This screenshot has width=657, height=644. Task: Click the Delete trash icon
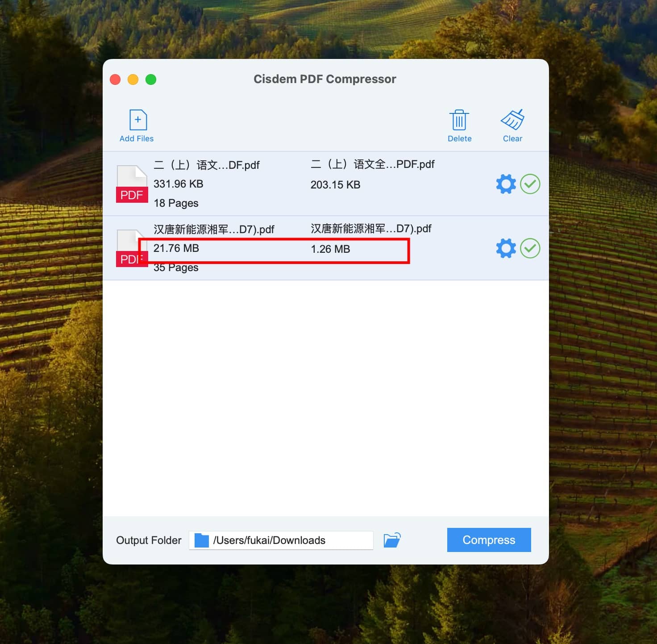click(x=459, y=120)
